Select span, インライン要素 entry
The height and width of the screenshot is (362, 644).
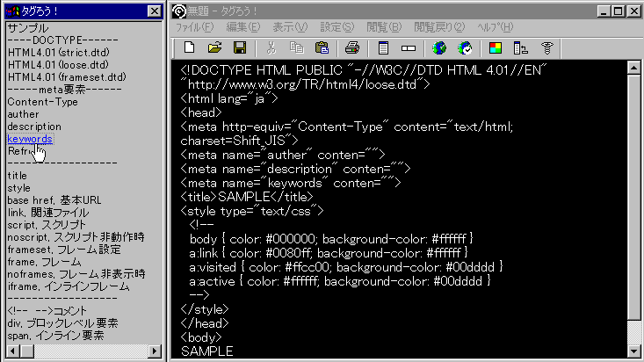click(55, 336)
